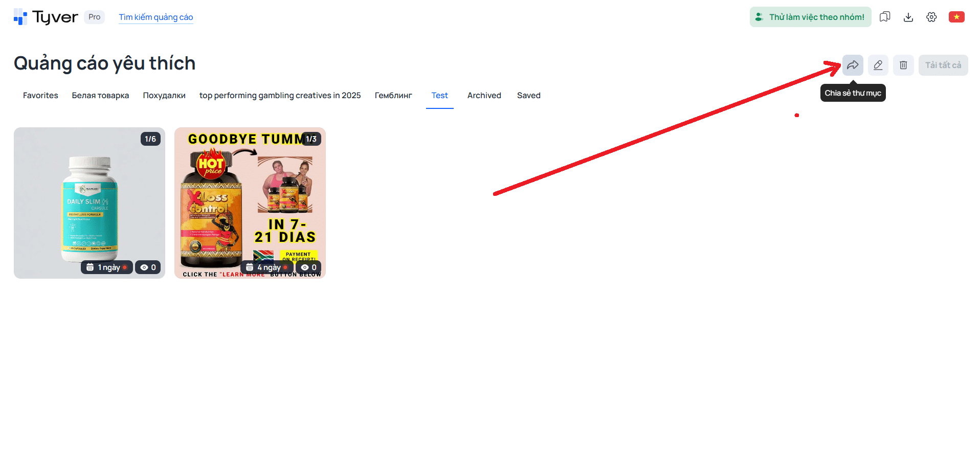The height and width of the screenshot is (451, 980).
Task: Switch to the Archived tab
Action: coord(484,95)
